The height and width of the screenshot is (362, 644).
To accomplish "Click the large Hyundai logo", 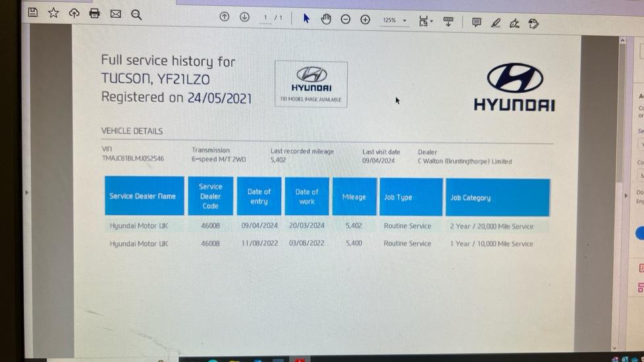I will 514,88.
